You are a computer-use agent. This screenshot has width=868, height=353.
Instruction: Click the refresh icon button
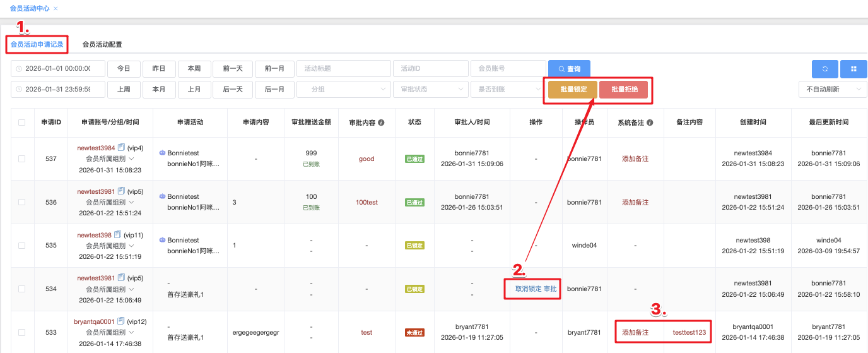pyautogui.click(x=824, y=69)
